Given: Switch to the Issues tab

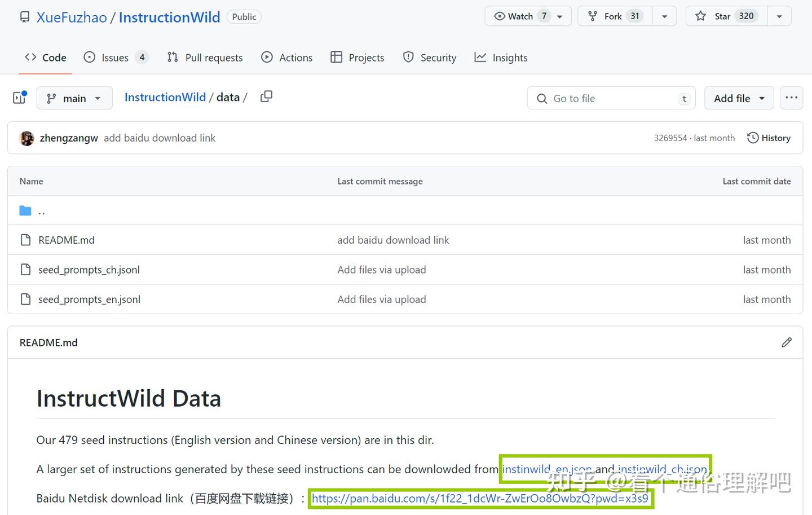Looking at the screenshot, I should (116, 58).
